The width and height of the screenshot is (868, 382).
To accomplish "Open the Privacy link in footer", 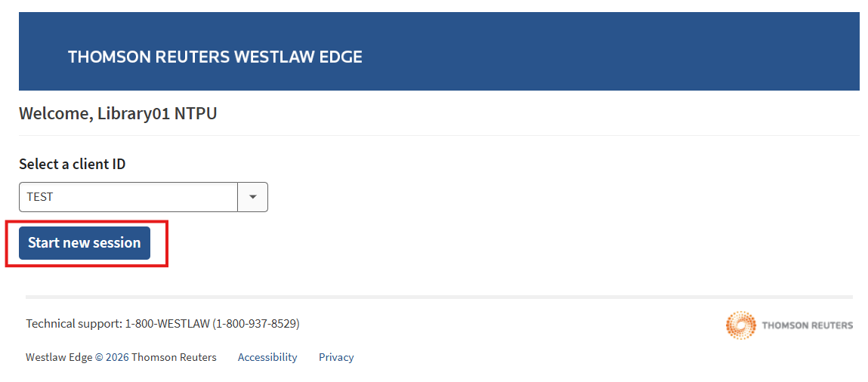I will [336, 357].
